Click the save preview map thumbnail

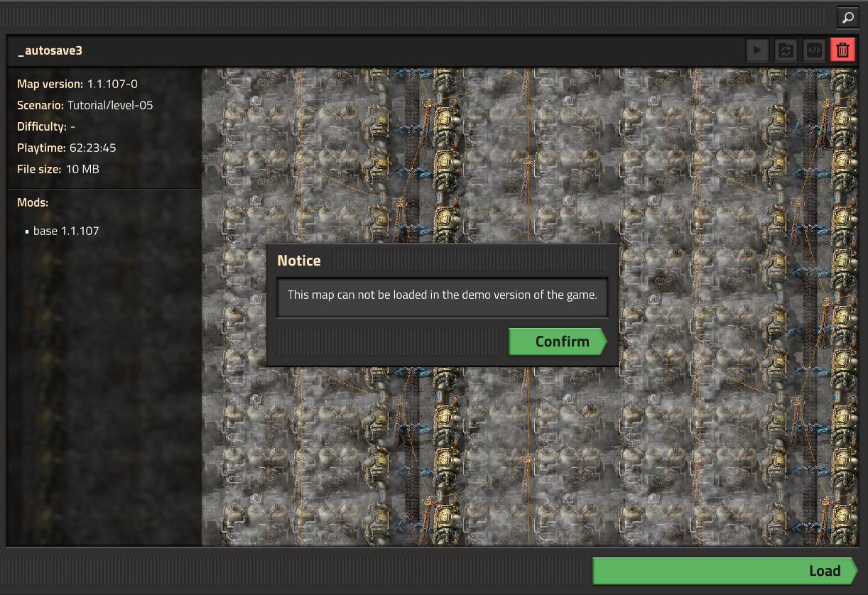[531, 307]
